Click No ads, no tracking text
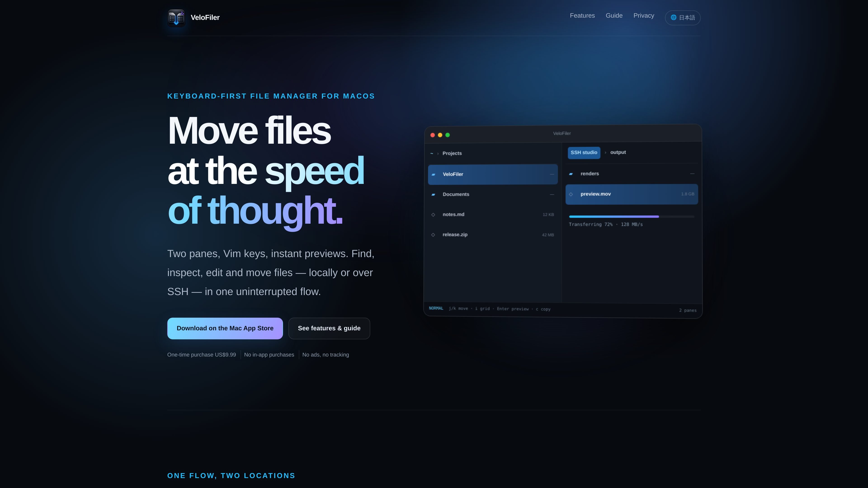This screenshot has width=868, height=488. click(325, 355)
